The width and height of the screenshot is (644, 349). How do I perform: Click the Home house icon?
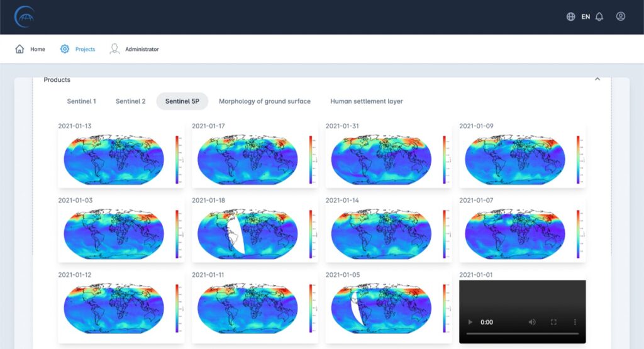point(19,49)
